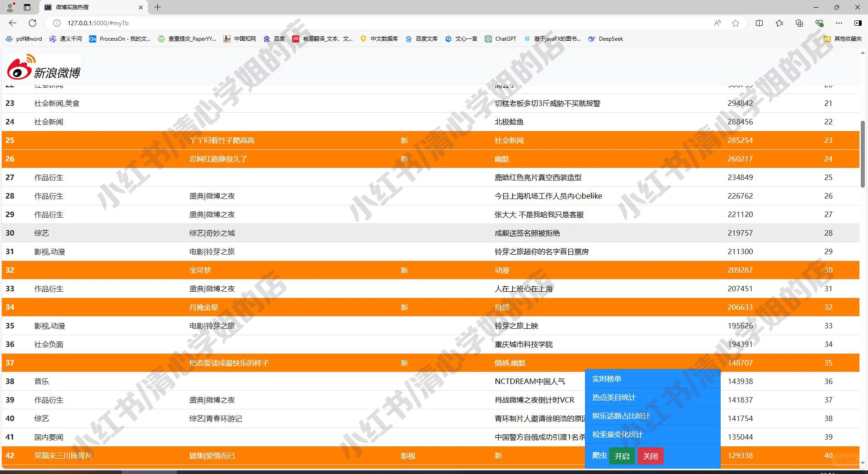Open the Copilot sidebar icon
The image size is (868, 474).
857,23
